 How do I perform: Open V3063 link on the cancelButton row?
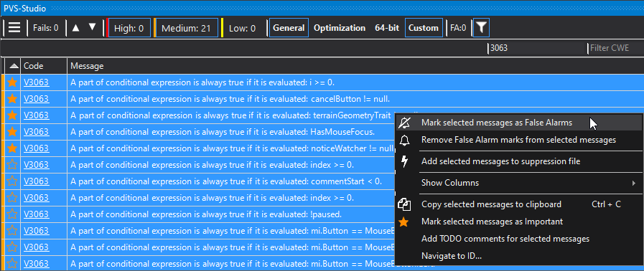coord(36,99)
